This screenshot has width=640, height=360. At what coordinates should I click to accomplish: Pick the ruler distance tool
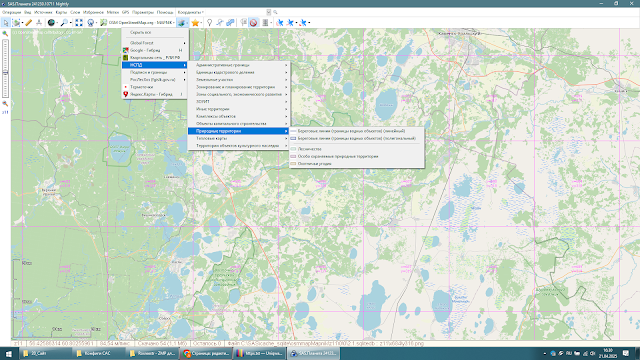[x=29, y=23]
